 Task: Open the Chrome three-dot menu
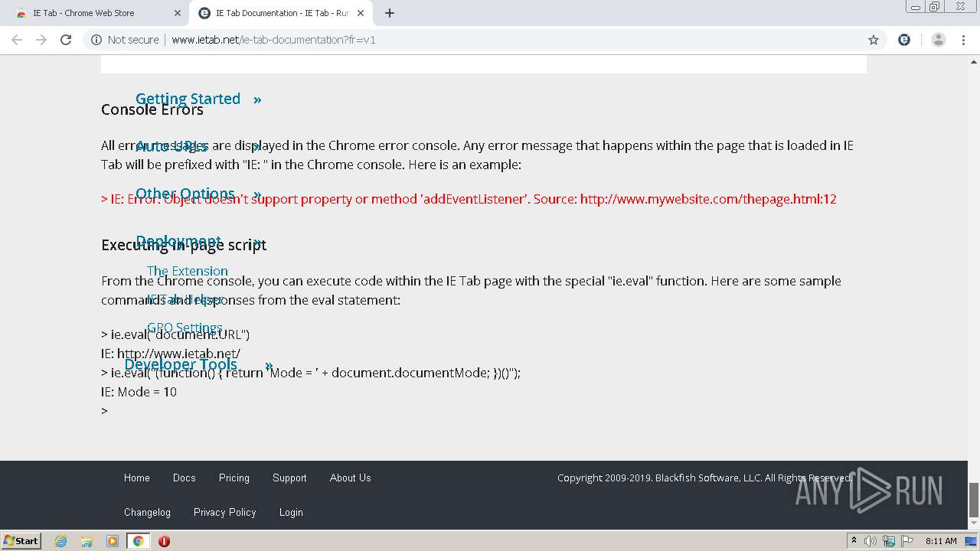964,40
